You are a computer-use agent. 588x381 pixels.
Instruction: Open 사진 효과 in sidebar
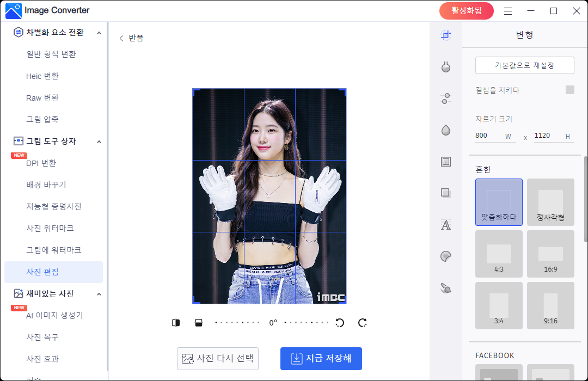tap(42, 359)
